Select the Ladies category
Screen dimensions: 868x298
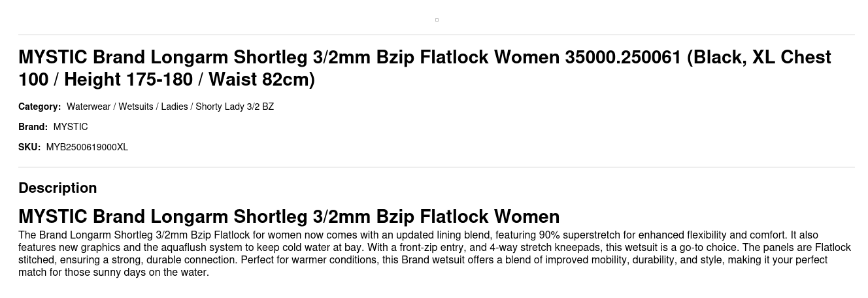(x=175, y=107)
